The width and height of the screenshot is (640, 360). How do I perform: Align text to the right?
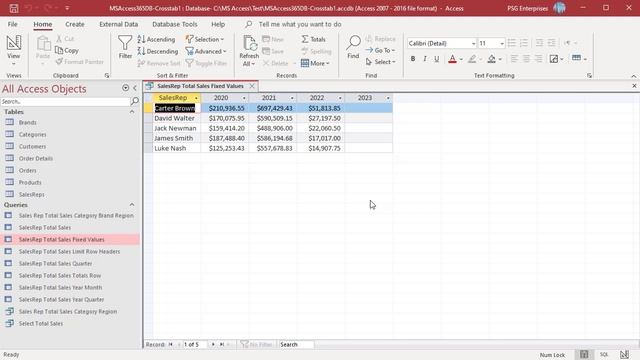[x=538, y=59]
